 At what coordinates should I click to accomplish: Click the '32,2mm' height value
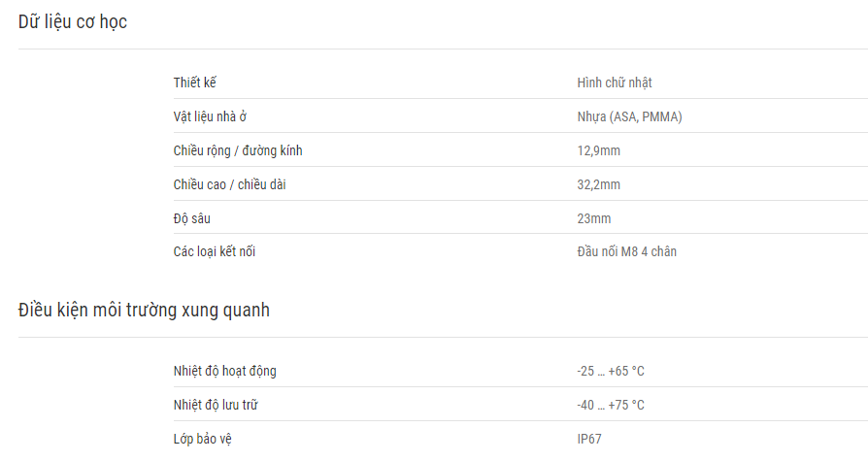598,184
